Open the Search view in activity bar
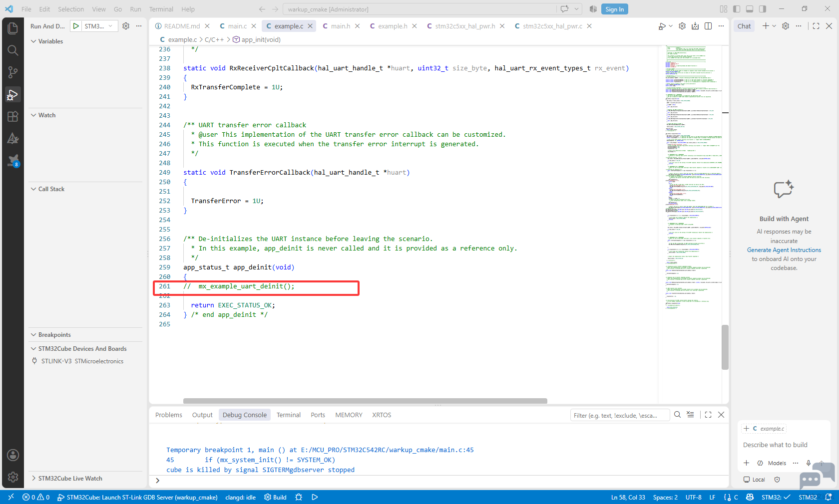The image size is (839, 504). click(x=13, y=50)
